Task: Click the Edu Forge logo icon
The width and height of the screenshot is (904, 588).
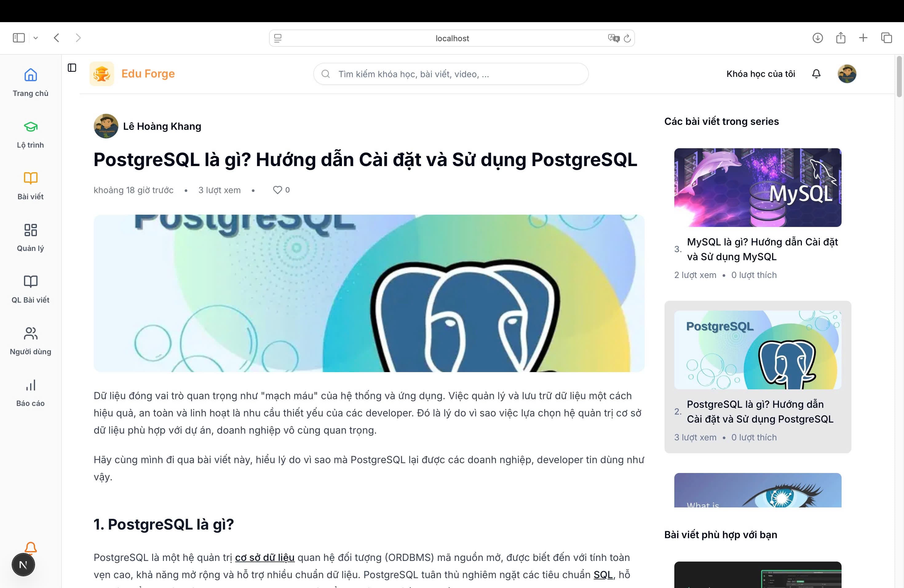Action: 101,74
